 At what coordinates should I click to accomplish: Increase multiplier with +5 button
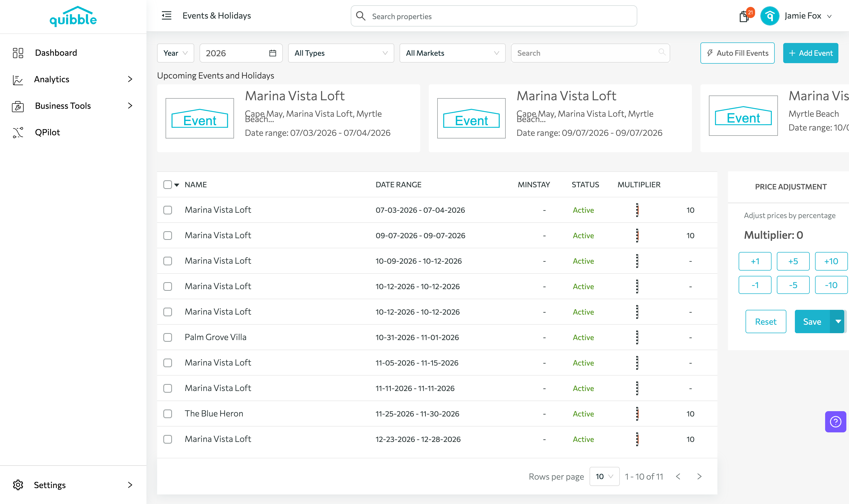click(x=793, y=261)
